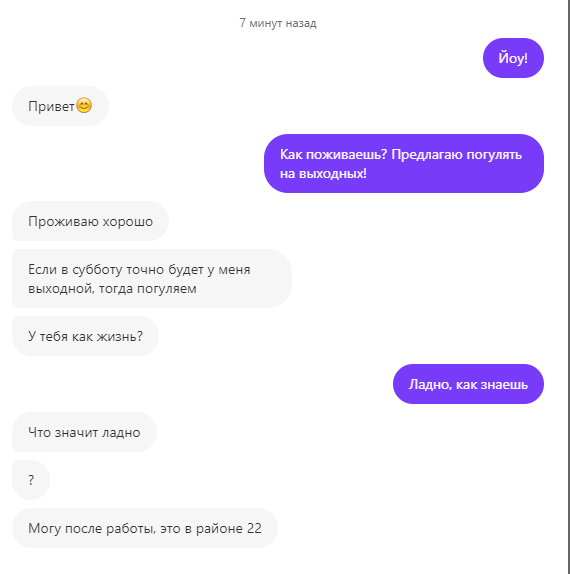Screen dimensions: 570x574
Task: Click the 'Как поживаешь?' outgoing message
Action: coord(404,164)
